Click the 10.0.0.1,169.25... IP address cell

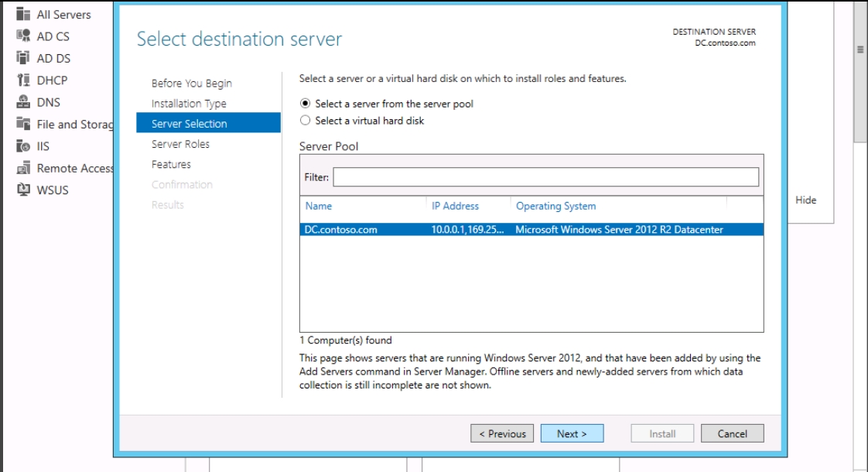pos(468,229)
